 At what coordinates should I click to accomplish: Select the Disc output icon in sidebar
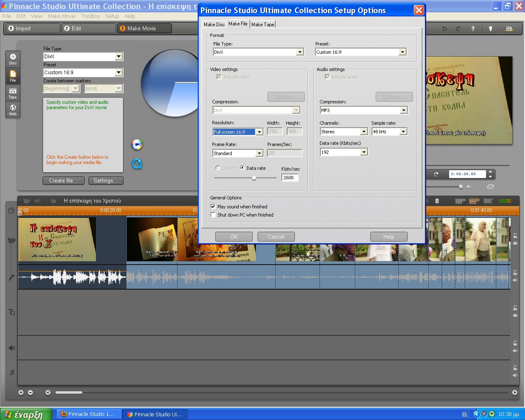[x=13, y=59]
